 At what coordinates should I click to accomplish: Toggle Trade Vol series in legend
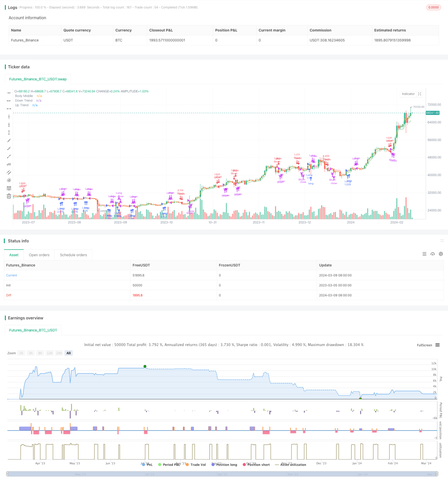click(196, 465)
